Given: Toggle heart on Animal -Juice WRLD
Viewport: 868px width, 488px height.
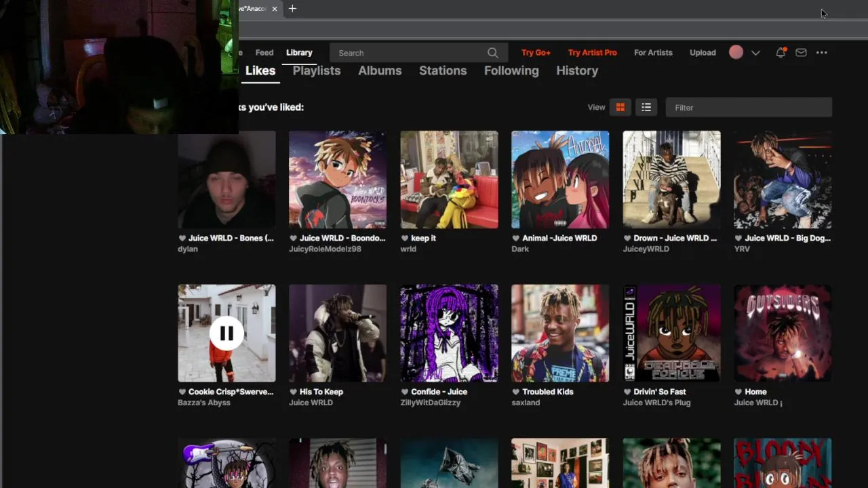Looking at the screenshot, I should (x=515, y=238).
